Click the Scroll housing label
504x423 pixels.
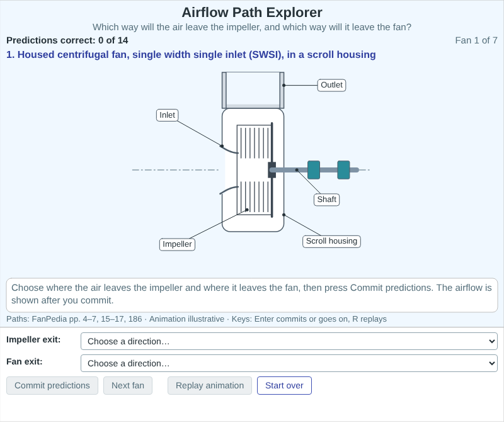(x=331, y=241)
